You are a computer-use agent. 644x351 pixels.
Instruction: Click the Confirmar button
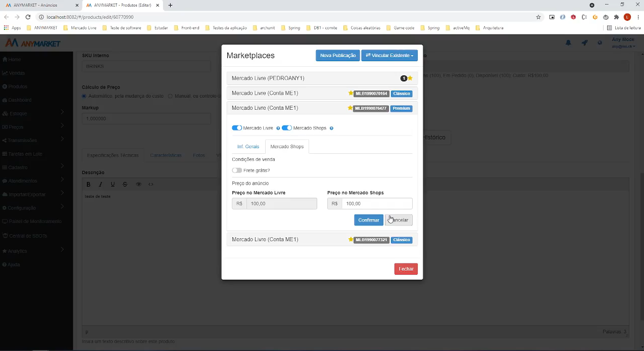369,220
